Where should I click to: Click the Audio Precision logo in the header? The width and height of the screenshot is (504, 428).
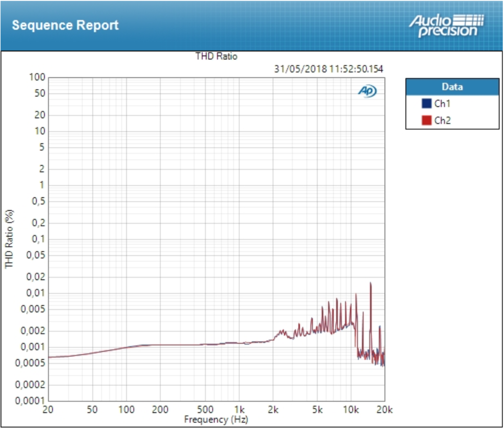446,26
